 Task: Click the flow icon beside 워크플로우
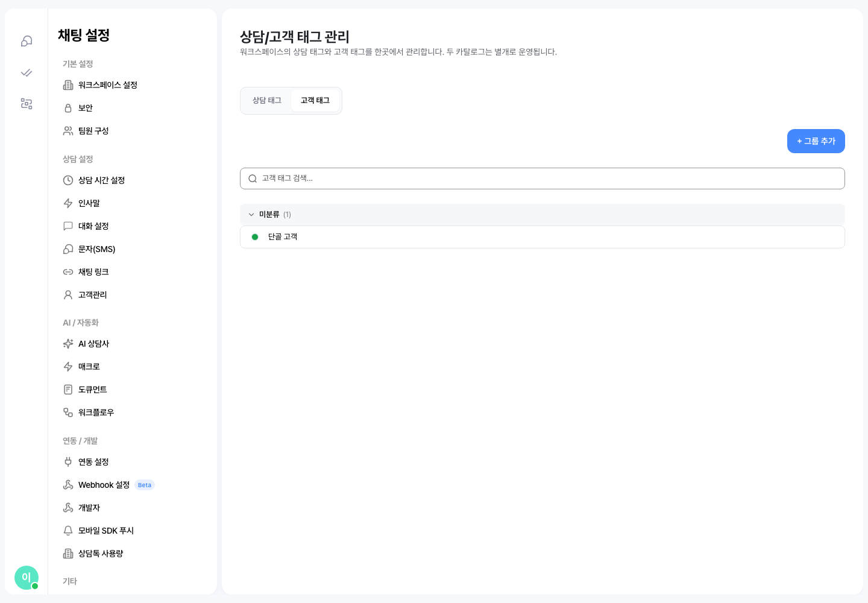pos(68,412)
